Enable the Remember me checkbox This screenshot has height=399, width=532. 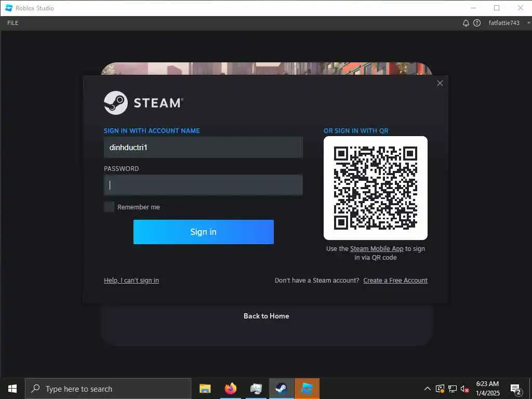(109, 207)
